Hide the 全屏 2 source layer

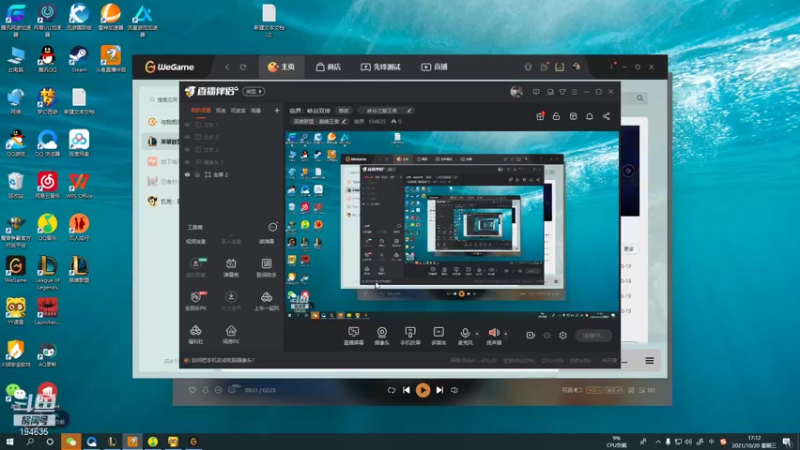tap(187, 174)
